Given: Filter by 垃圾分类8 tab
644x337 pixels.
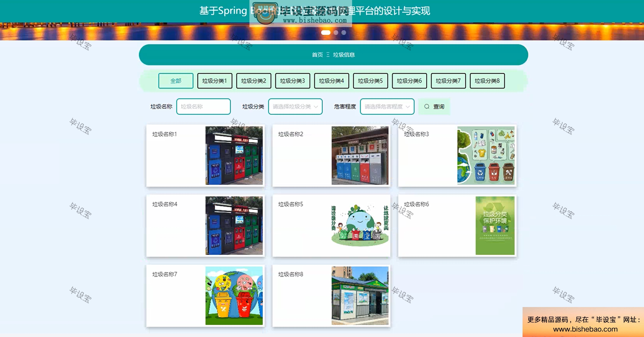Looking at the screenshot, I should [487, 81].
